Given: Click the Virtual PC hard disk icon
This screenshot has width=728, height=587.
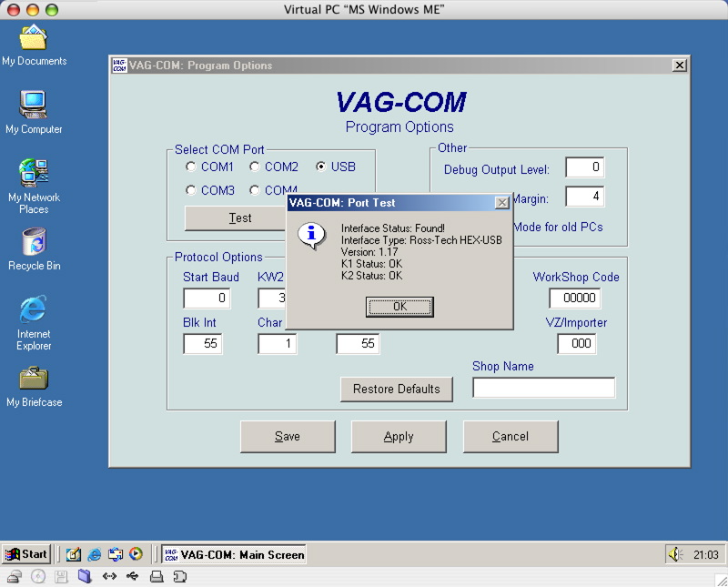Looking at the screenshot, I should 15,577.
